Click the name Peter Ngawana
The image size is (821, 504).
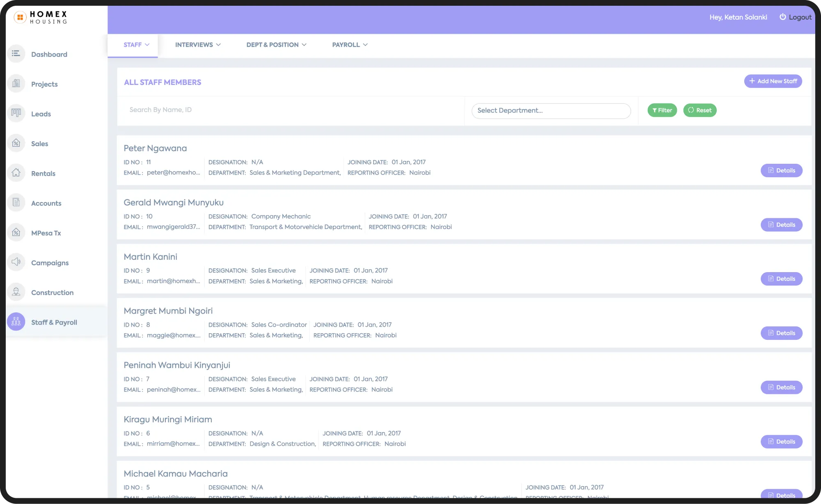pos(155,148)
